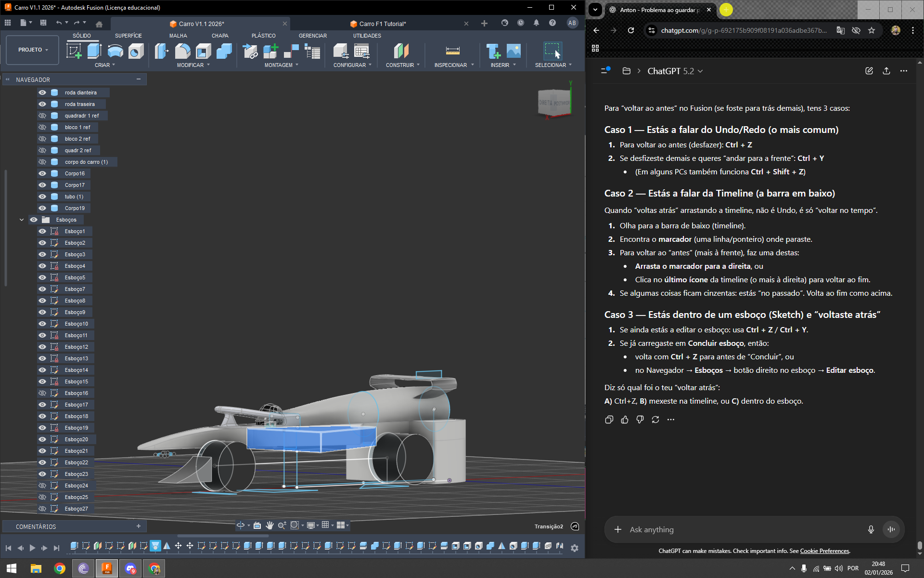This screenshot has height=578, width=924.
Task: Hide the Esboços folder
Action: tap(34, 220)
